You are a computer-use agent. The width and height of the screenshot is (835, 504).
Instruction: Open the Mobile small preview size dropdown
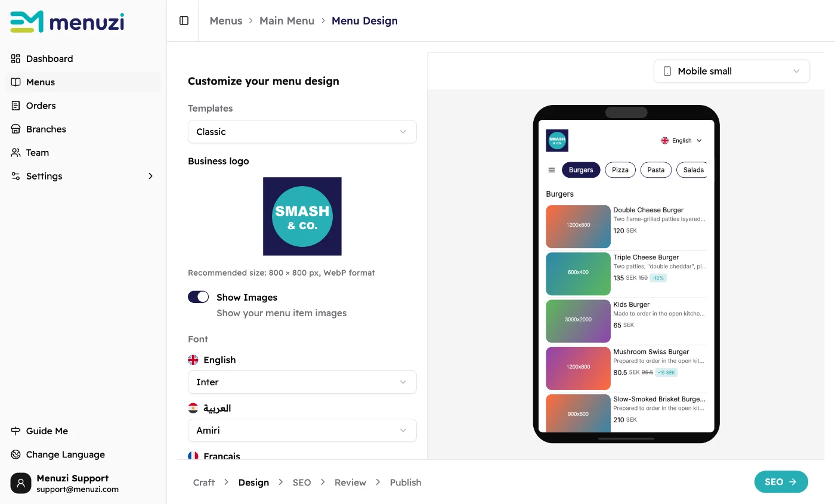click(x=732, y=71)
